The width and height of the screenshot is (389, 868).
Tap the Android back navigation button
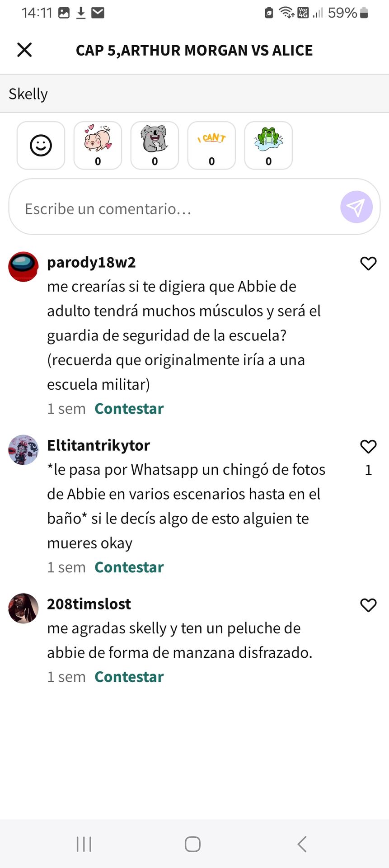coord(302,844)
